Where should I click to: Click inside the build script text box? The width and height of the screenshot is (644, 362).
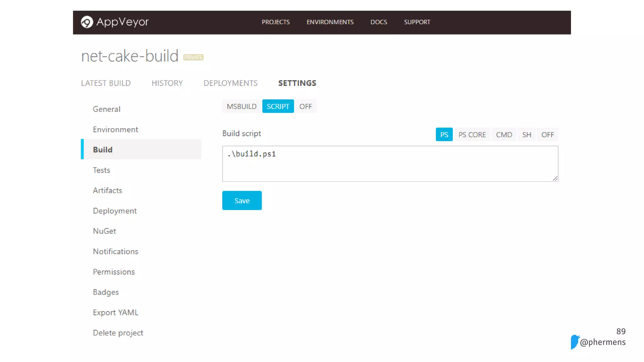tap(390, 164)
